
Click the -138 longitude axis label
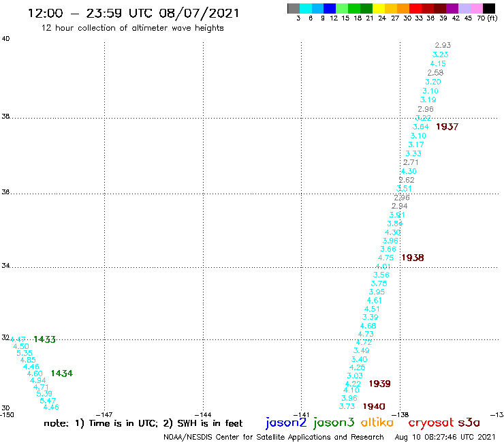[400, 415]
